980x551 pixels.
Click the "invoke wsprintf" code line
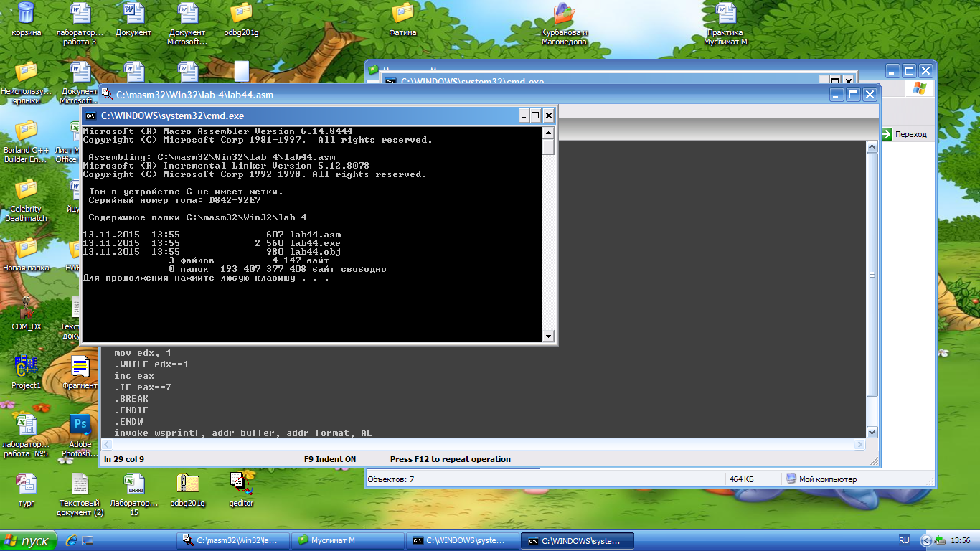243,433
